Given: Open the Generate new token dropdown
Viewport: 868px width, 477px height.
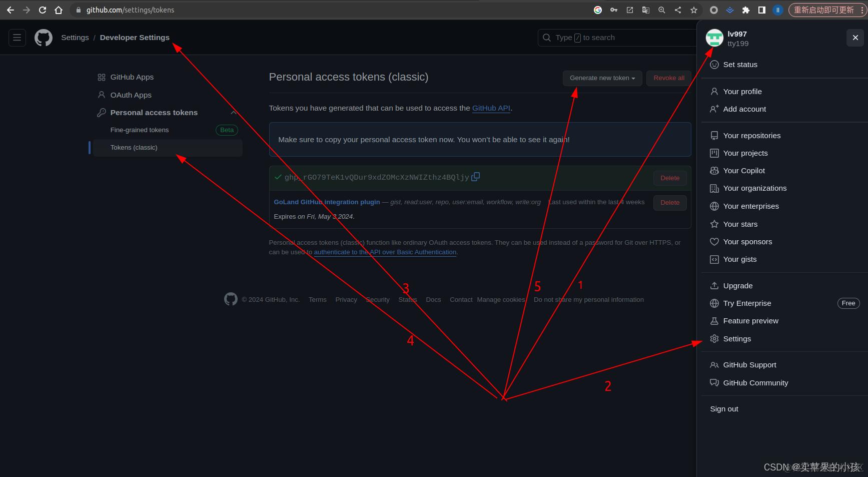Looking at the screenshot, I should click(602, 78).
